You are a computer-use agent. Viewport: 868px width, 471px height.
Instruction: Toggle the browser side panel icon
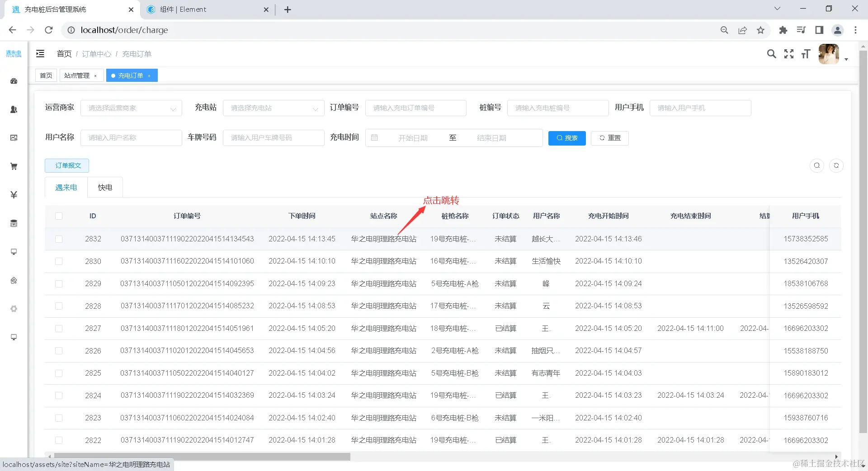click(819, 30)
